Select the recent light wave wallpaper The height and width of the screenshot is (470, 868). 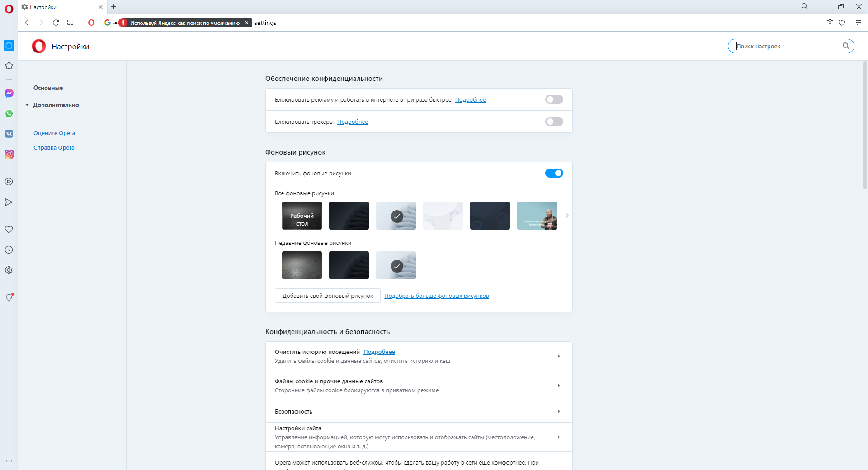pyautogui.click(x=396, y=265)
